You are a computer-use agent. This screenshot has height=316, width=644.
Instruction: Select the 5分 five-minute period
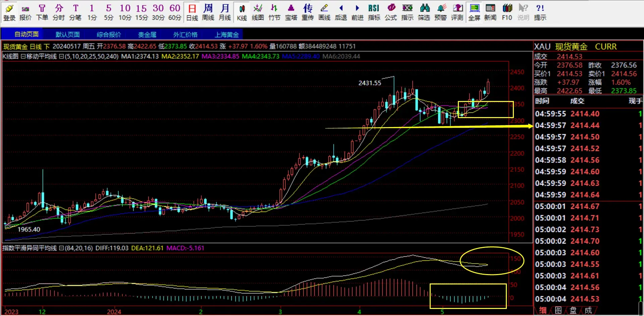pyautogui.click(x=108, y=12)
